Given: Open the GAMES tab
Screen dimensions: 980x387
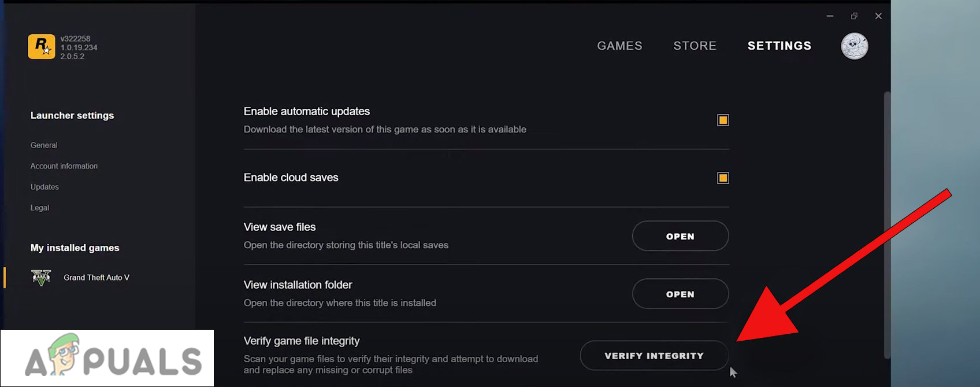Looking at the screenshot, I should coord(619,46).
